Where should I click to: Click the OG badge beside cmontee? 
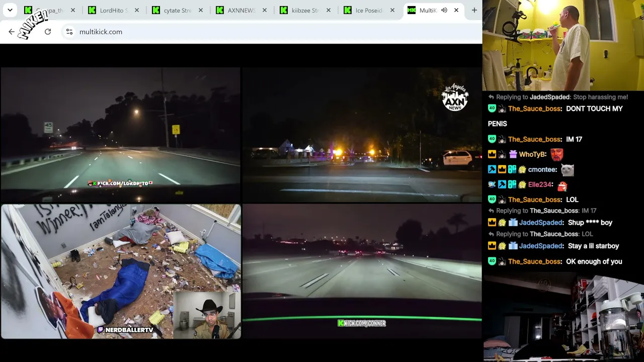coord(512,170)
